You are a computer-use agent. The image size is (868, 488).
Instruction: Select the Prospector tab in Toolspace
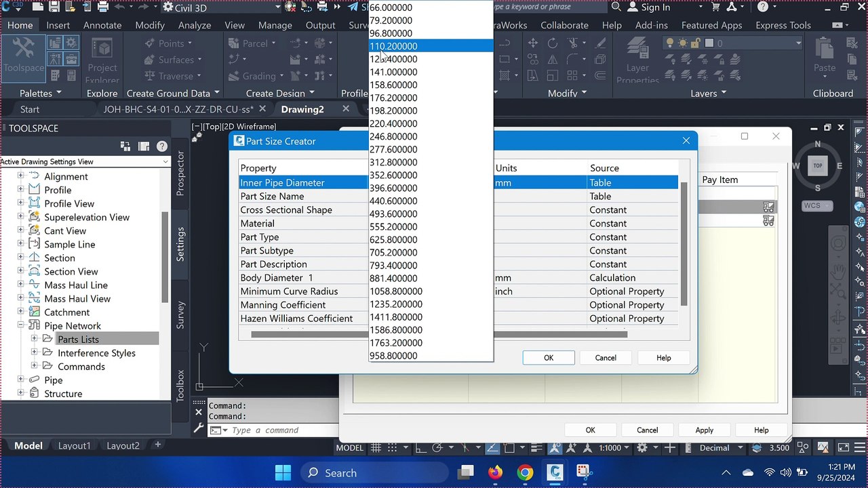click(x=180, y=174)
